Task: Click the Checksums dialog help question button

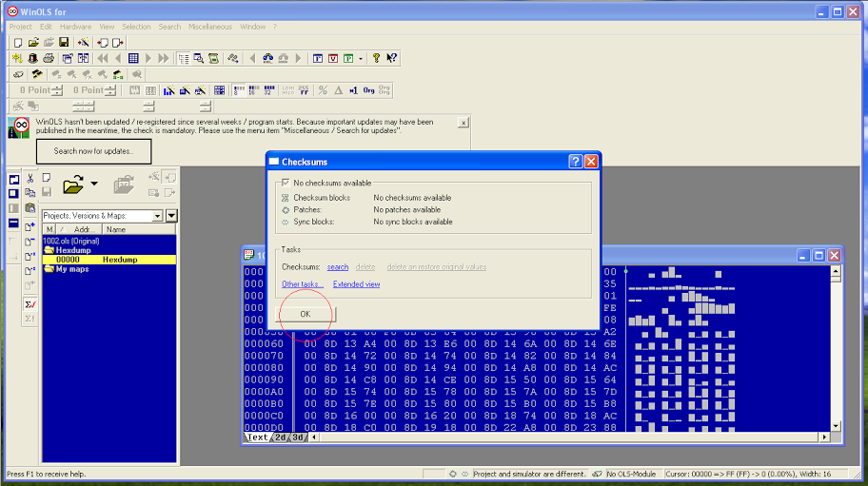Action: coord(575,162)
